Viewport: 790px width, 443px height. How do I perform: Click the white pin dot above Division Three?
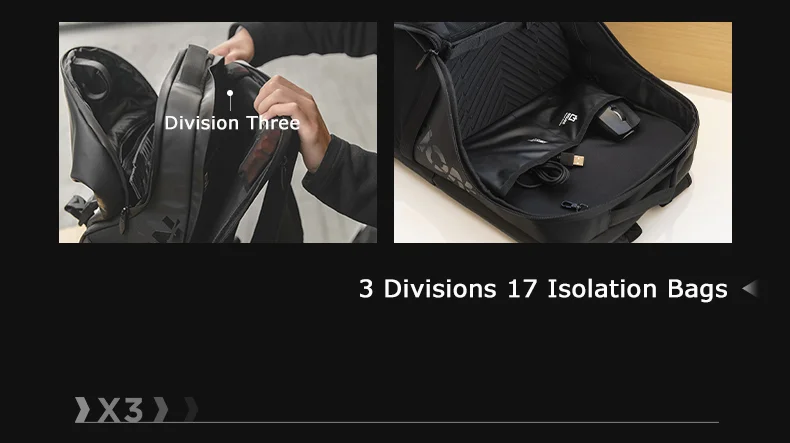230,93
